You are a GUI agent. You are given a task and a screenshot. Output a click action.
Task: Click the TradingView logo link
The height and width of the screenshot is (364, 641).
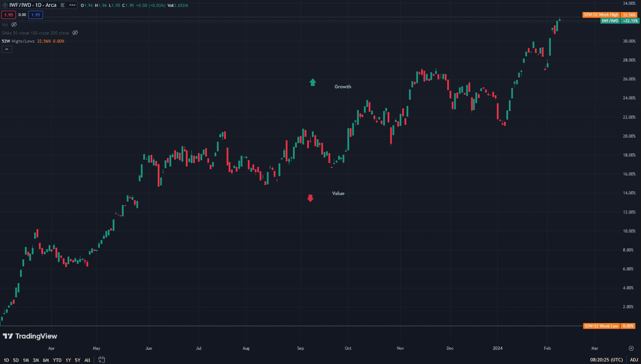coord(30,336)
